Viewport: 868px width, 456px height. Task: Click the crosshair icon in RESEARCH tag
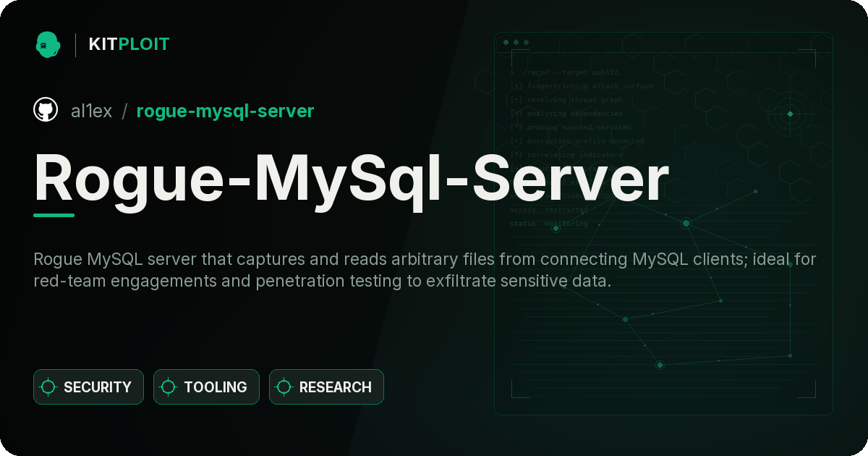click(284, 387)
